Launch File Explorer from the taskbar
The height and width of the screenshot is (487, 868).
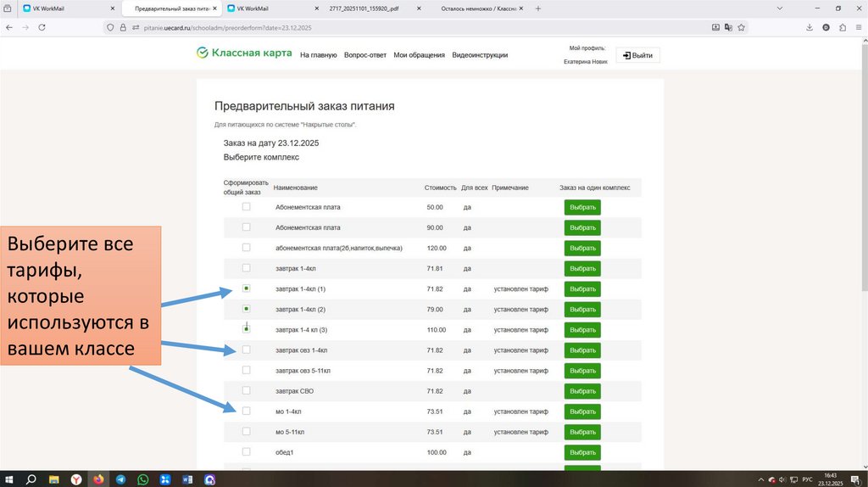click(x=53, y=479)
